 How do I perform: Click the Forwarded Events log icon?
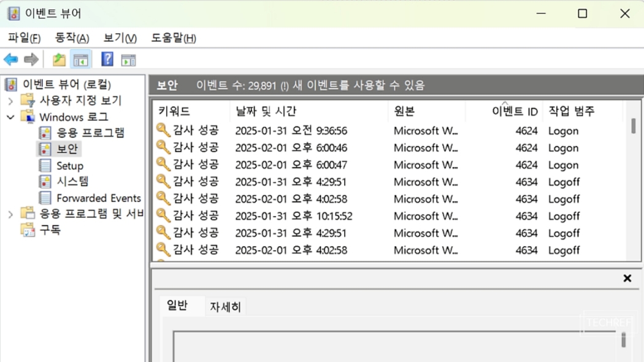pyautogui.click(x=45, y=198)
